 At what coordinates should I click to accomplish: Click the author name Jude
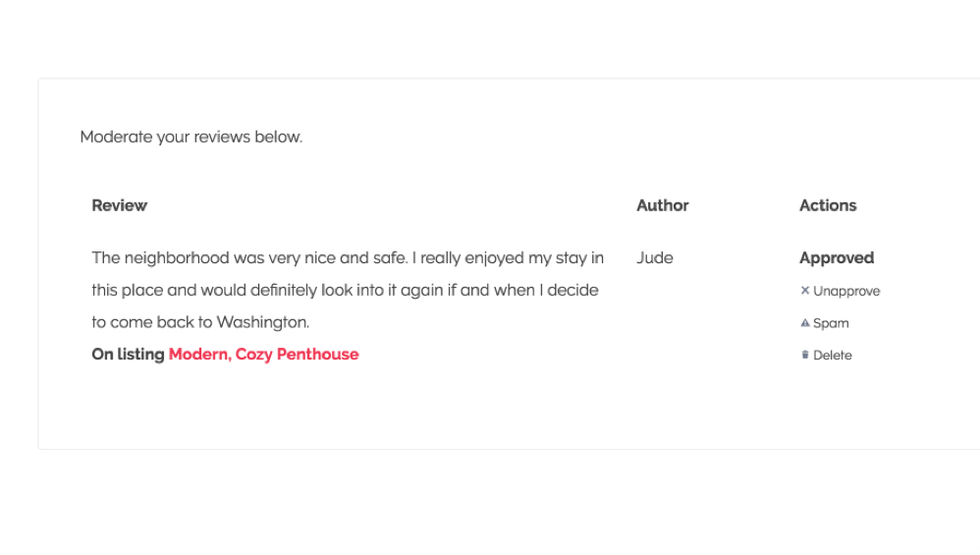point(655,258)
